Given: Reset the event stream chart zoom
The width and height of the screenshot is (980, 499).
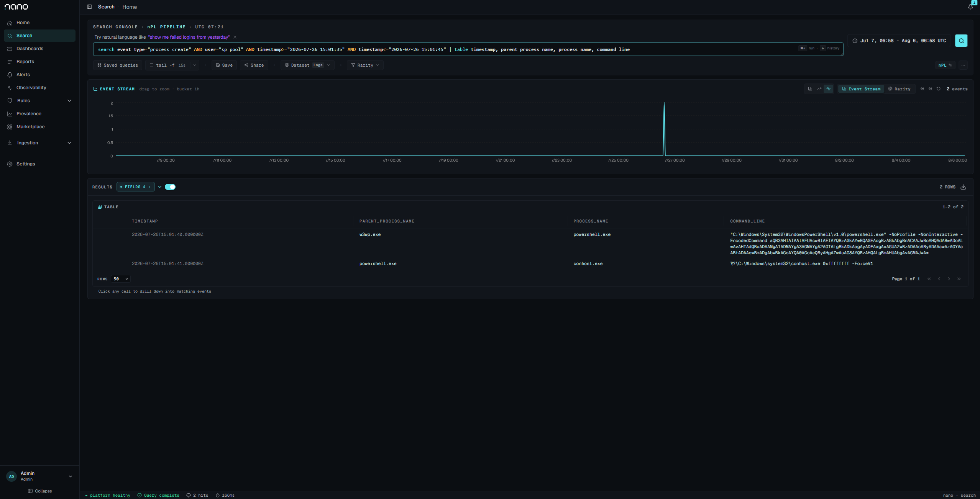Looking at the screenshot, I should [939, 89].
